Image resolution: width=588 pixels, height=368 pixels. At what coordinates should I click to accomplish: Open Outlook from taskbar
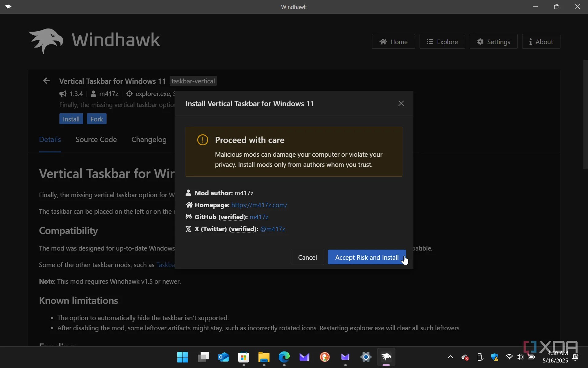[x=223, y=357]
